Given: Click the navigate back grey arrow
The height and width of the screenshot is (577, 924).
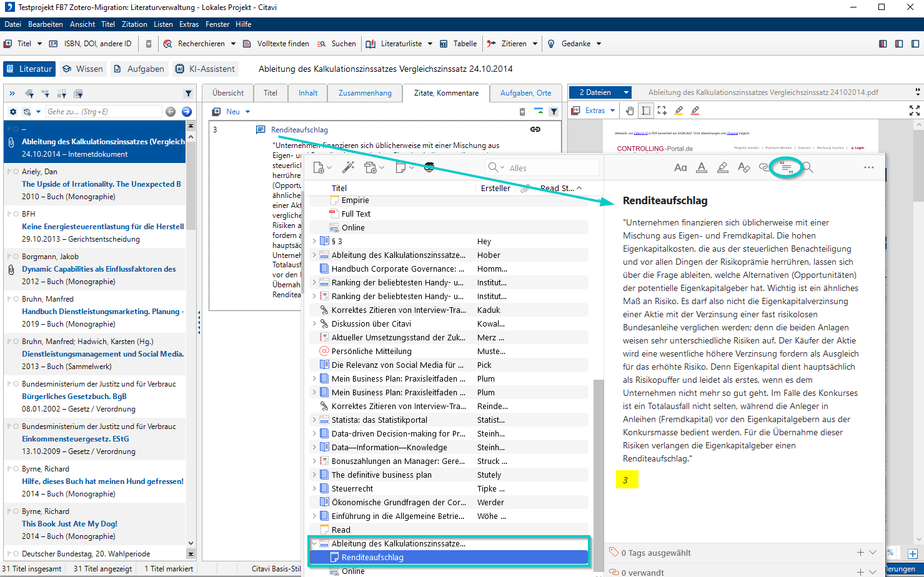Looking at the screenshot, I should [171, 112].
